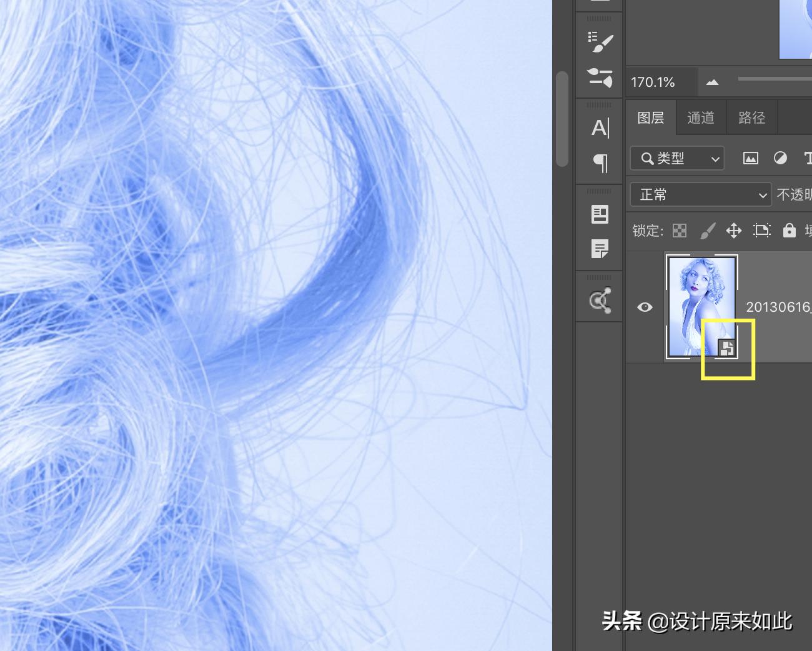Open the 类型 layer filter dropdown
This screenshot has height=651, width=812.
tap(677, 159)
